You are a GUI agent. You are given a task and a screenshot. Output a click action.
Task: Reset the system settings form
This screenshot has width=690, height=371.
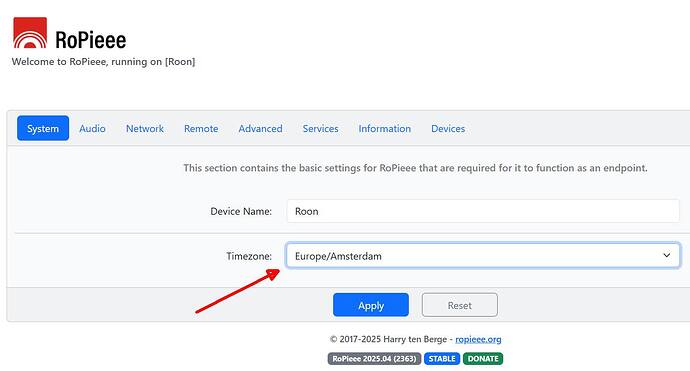[x=460, y=305]
